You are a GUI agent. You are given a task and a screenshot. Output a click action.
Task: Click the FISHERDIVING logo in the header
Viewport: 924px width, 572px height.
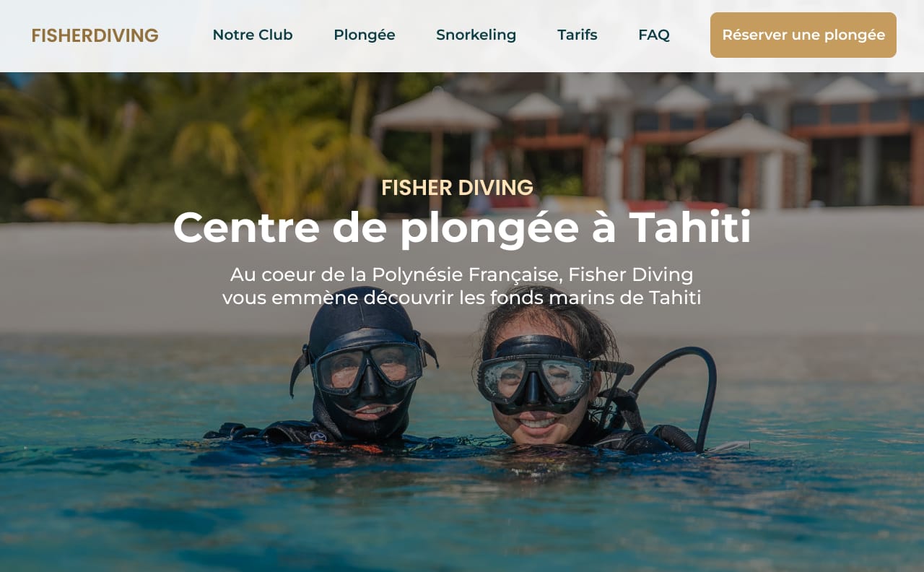pyautogui.click(x=95, y=35)
